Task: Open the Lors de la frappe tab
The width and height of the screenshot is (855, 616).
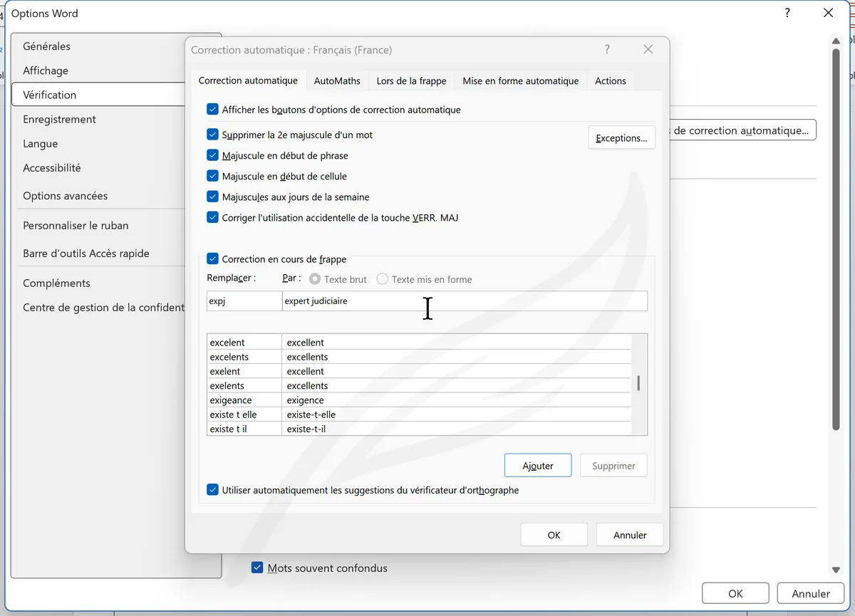Action: pos(411,81)
